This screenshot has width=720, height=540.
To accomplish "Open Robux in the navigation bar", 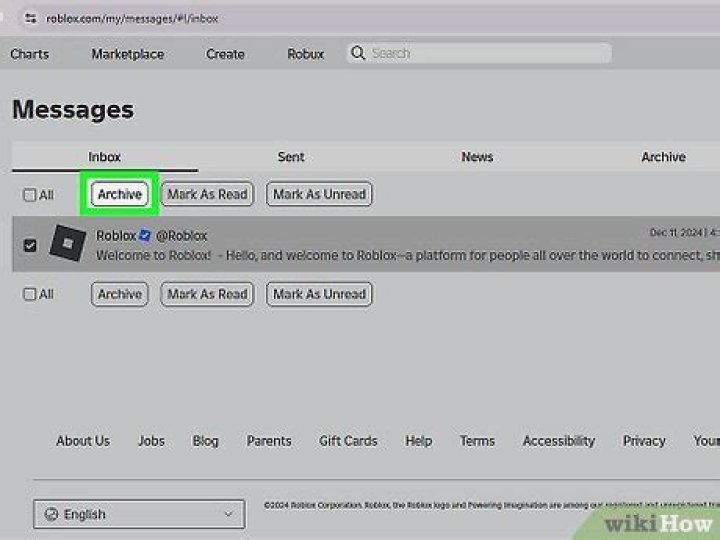I will [x=305, y=54].
